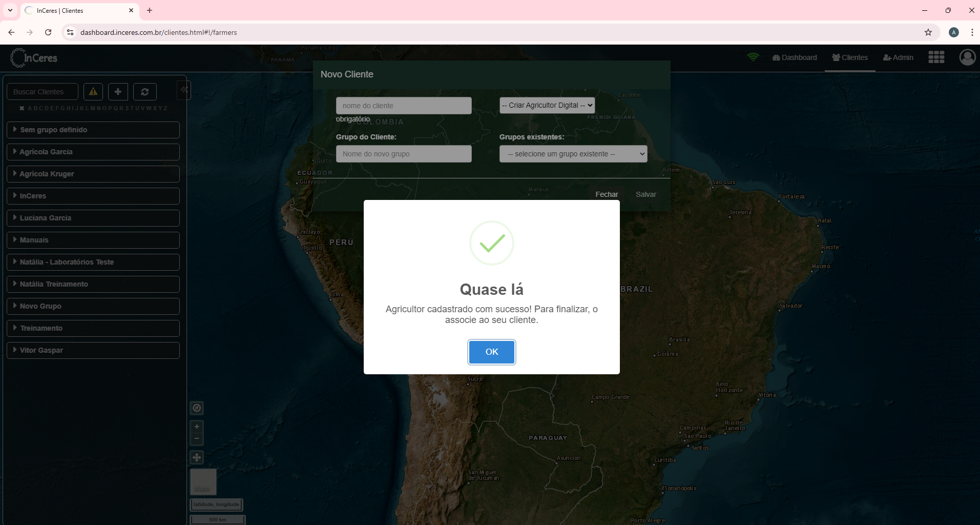Viewport: 980px width, 525px height.
Task: Click the Fechar button in Novo Cliente
Action: (607, 194)
